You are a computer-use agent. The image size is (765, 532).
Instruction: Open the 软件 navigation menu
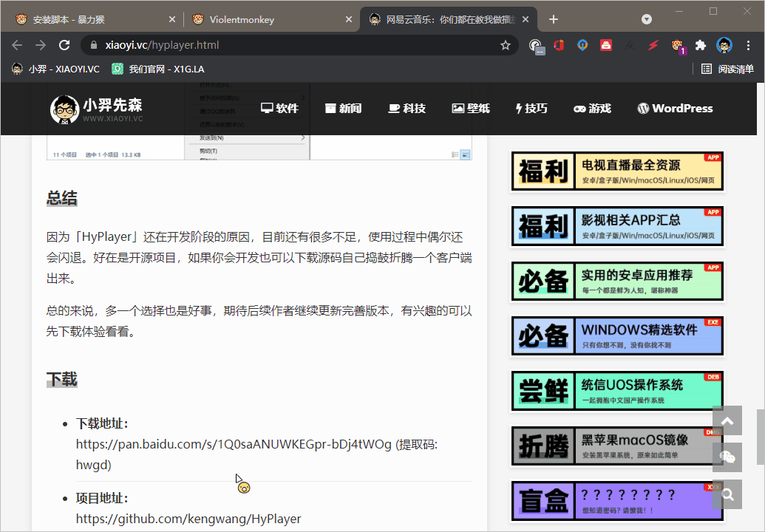279,109
